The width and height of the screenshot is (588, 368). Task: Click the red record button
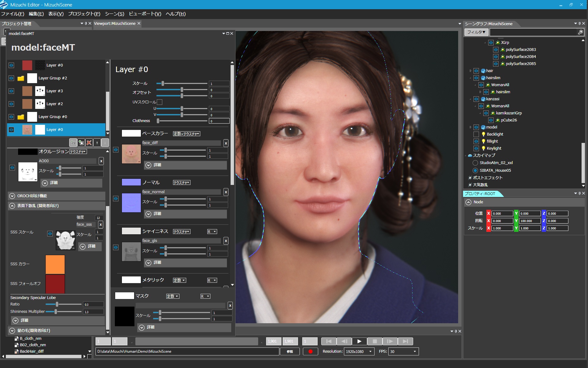click(x=310, y=351)
